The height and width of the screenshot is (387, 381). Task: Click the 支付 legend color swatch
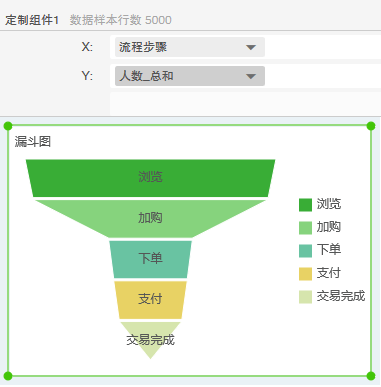pyautogui.click(x=305, y=274)
